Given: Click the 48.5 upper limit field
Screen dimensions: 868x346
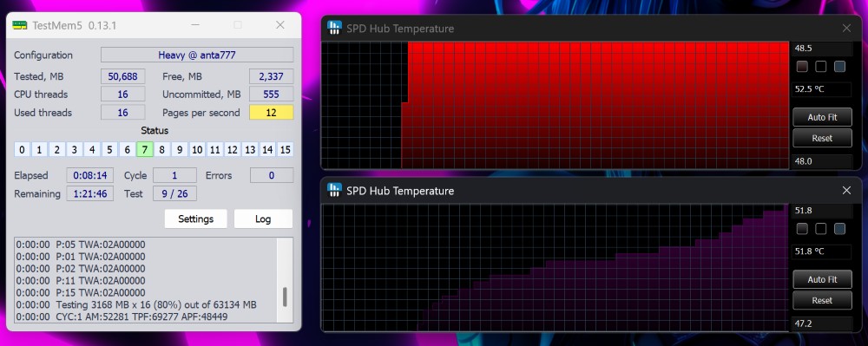Looking at the screenshot, I should coord(822,48).
